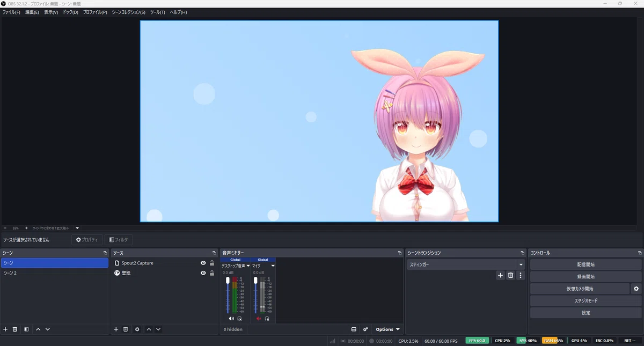644x346 pixels.
Task: Float the Audio Mixer dock panel
Action: pyautogui.click(x=400, y=253)
